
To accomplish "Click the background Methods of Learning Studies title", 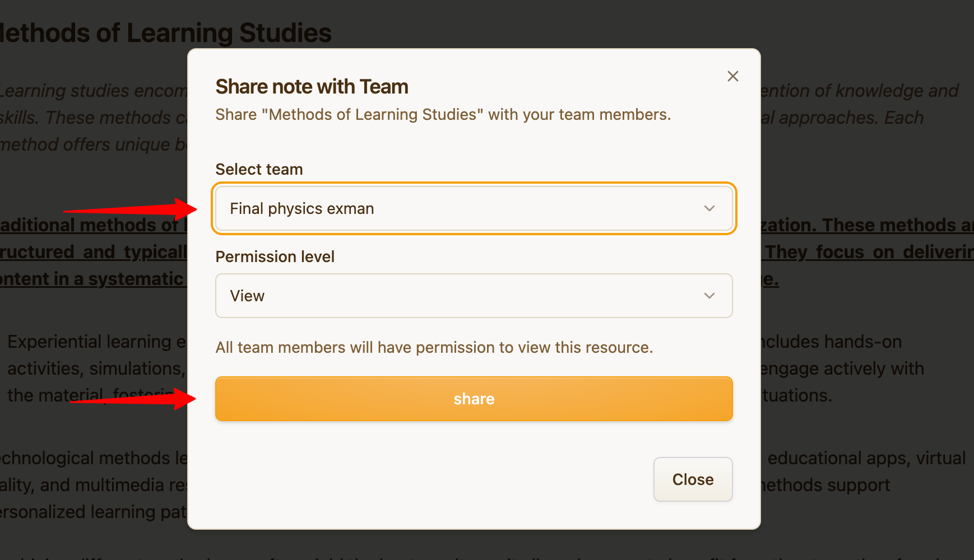I will point(166,32).
